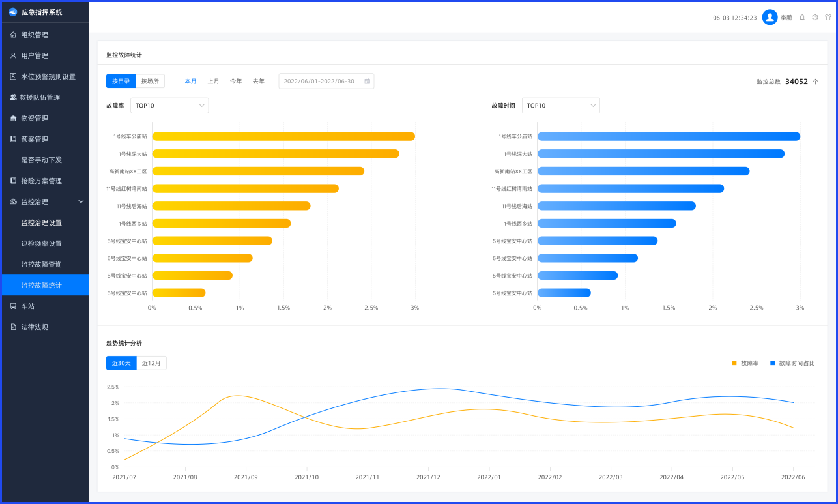Select the blue highlighted segment above yellow chart

[x=120, y=81]
